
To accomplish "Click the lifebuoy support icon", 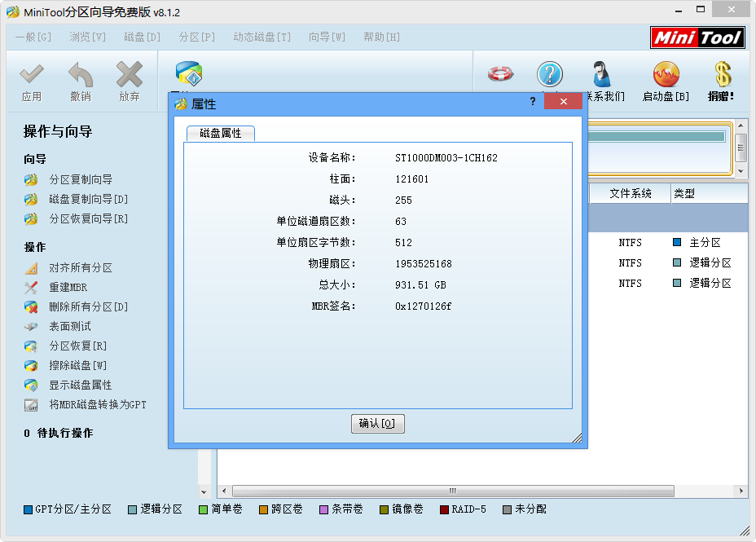I will coord(500,74).
